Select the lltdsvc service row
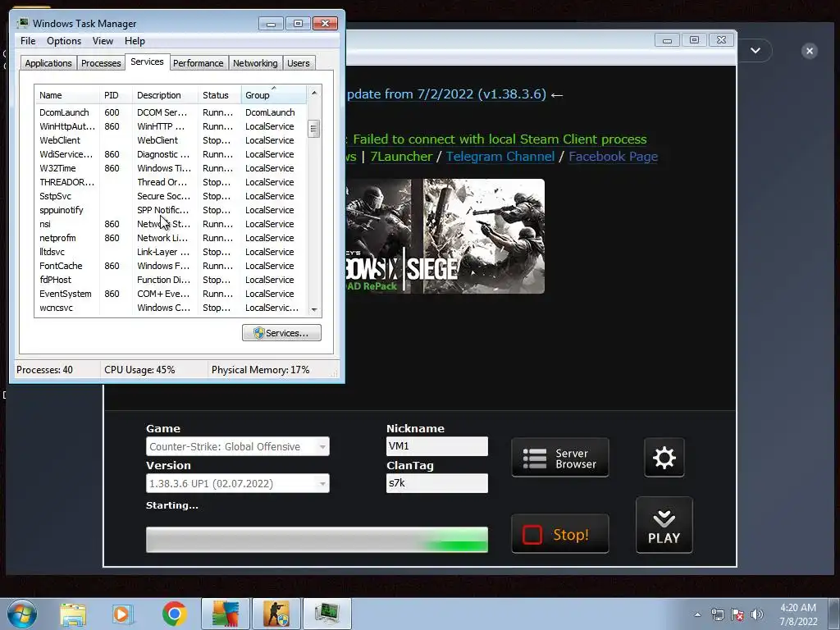840x630 pixels. coord(171,252)
